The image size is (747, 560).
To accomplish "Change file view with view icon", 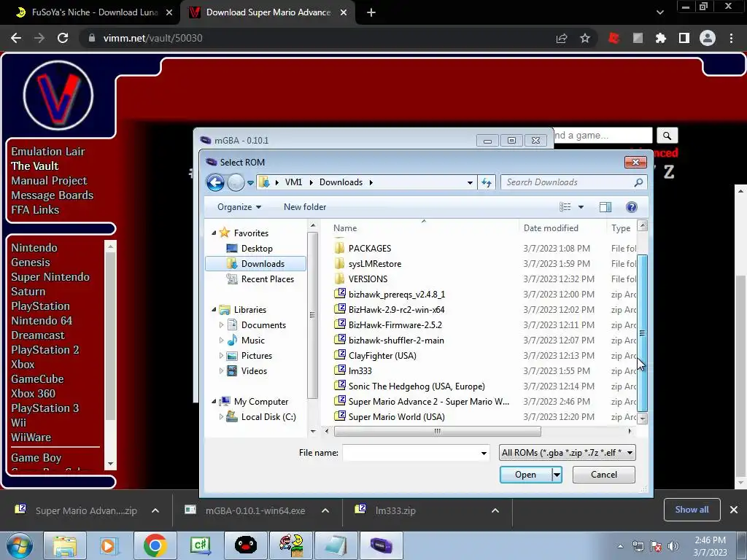I will (565, 207).
